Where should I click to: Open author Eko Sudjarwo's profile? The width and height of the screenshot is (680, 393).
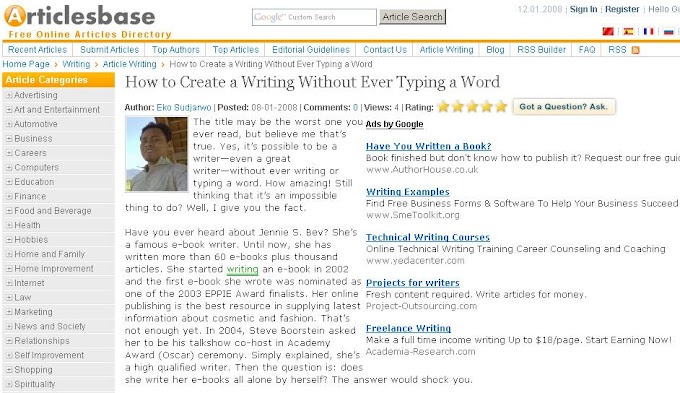184,107
